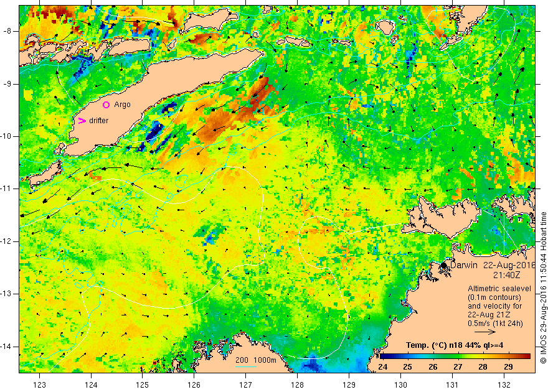Click colorbar tick label '28'
This screenshot has height=392, width=548.
coord(483,367)
